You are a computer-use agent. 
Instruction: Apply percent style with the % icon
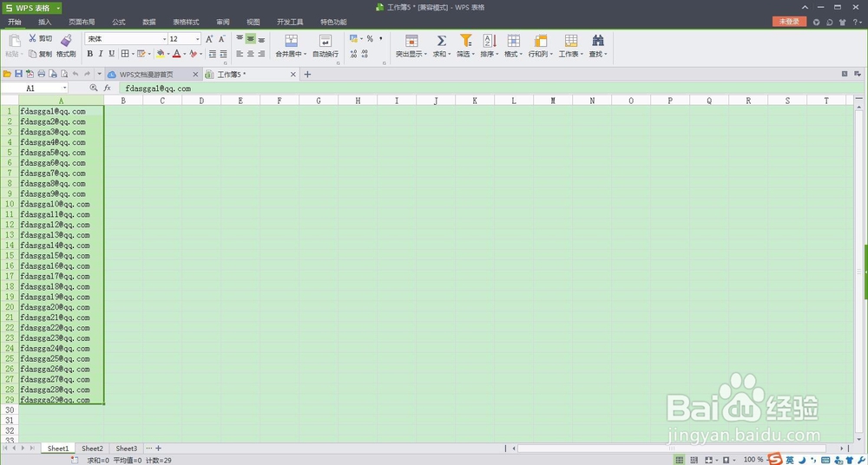point(370,39)
